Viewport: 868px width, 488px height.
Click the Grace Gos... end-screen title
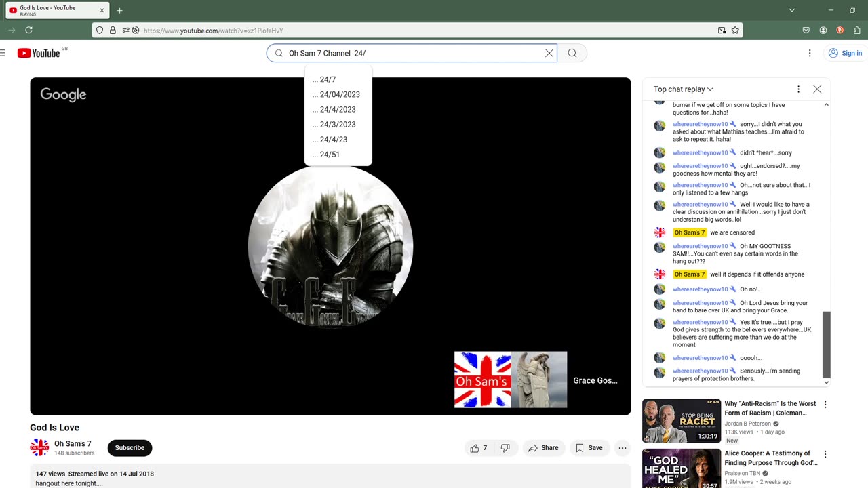(x=595, y=380)
